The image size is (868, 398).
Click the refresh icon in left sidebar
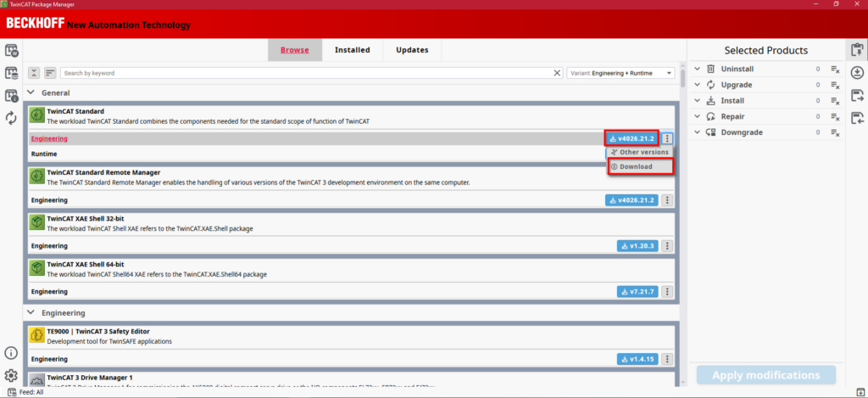[11, 117]
